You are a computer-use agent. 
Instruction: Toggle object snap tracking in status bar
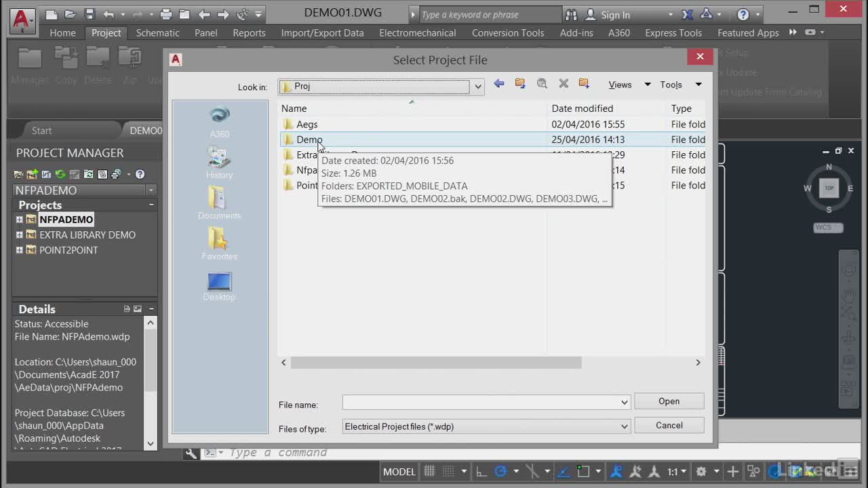click(564, 472)
